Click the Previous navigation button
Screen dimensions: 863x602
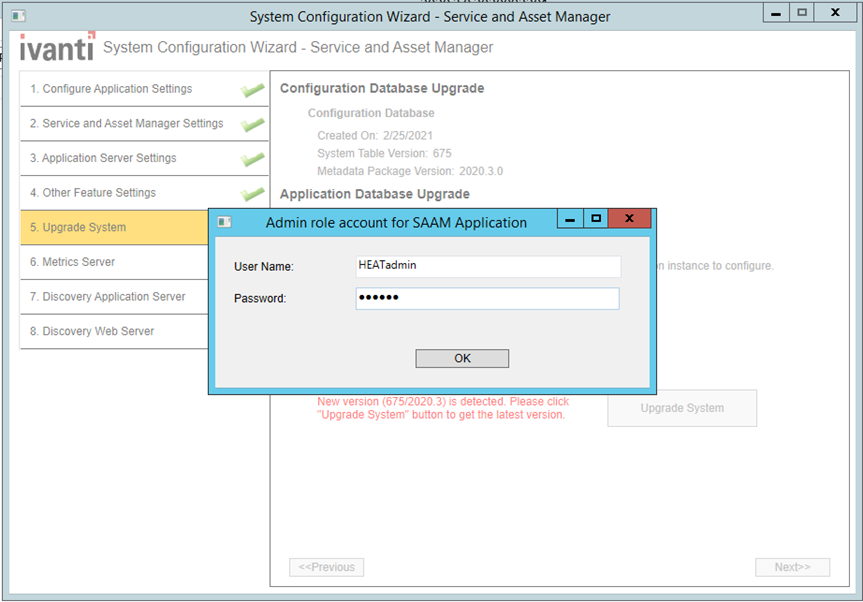326,567
